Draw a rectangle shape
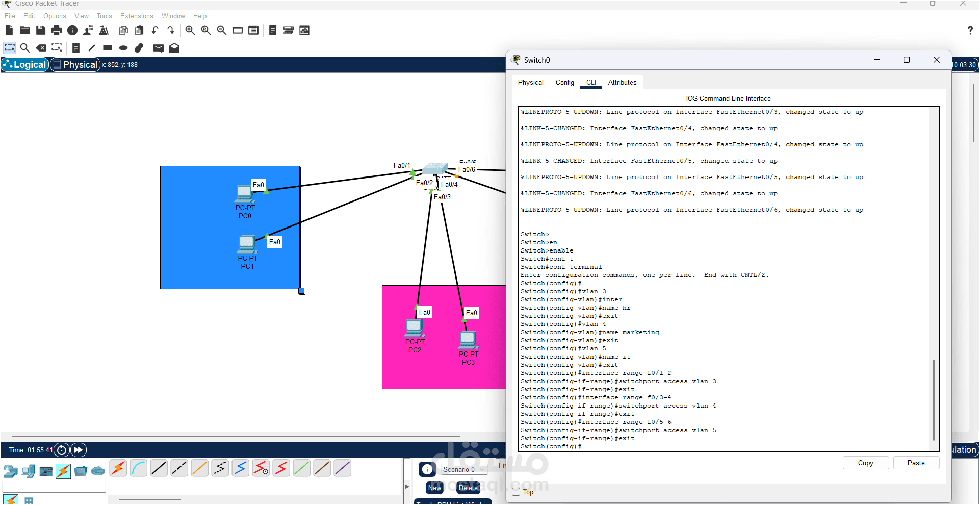 point(108,48)
